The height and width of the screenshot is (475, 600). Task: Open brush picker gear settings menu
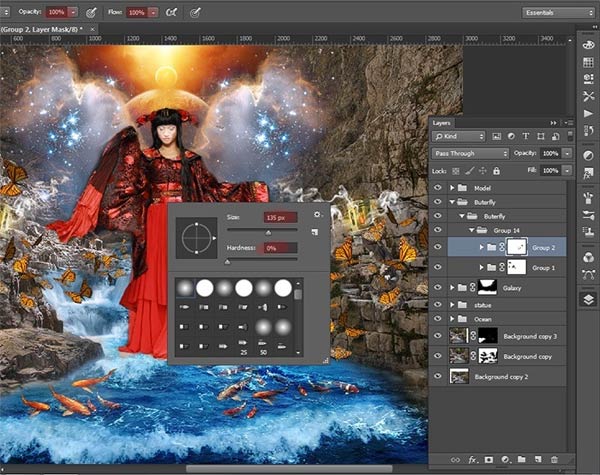pos(317,215)
